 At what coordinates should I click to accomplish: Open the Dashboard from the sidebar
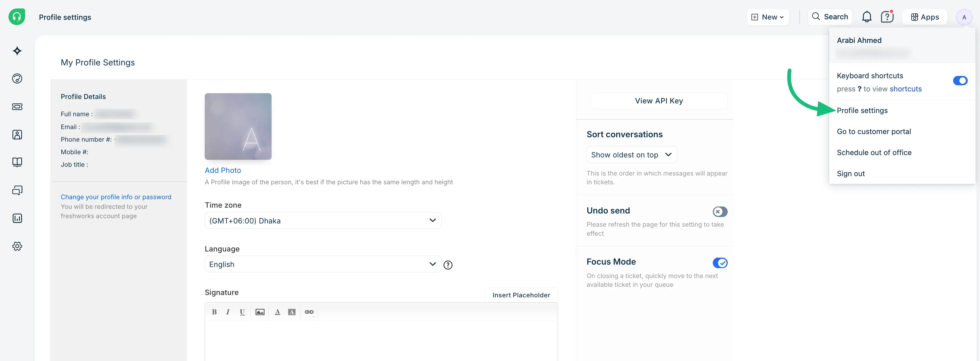[x=17, y=79]
